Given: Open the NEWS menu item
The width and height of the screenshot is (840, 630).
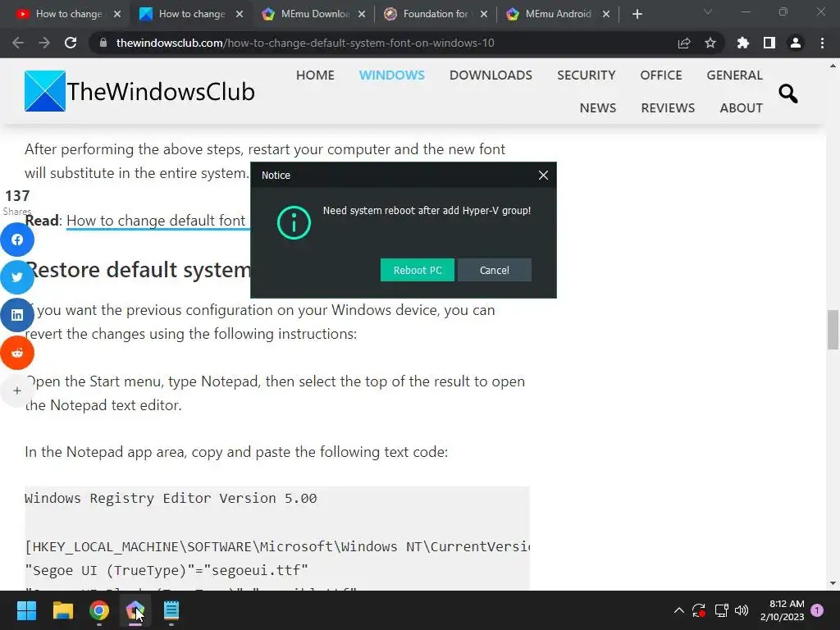Looking at the screenshot, I should (598, 107).
